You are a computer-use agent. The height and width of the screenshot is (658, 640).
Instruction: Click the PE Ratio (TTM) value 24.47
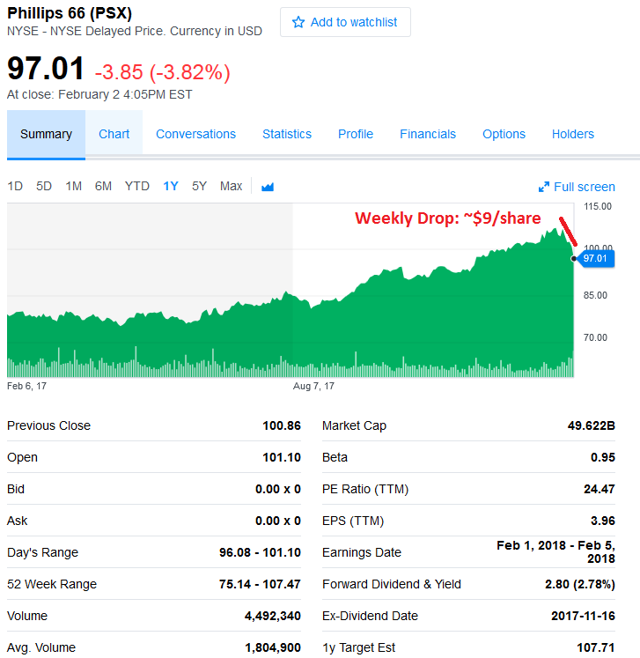pos(599,489)
